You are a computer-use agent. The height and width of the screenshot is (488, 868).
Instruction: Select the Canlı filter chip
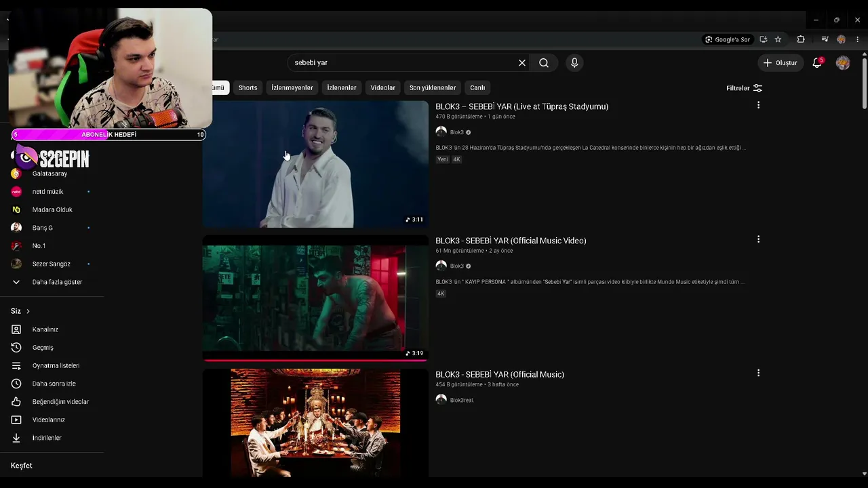click(x=477, y=87)
